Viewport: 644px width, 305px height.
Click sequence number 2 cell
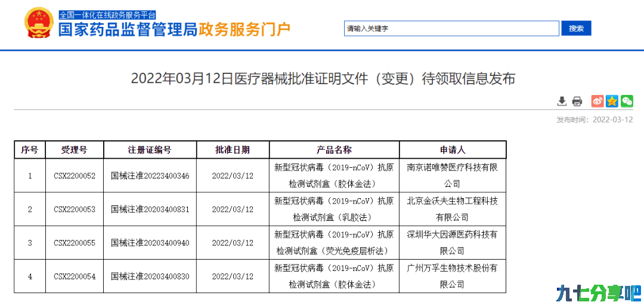(x=30, y=210)
